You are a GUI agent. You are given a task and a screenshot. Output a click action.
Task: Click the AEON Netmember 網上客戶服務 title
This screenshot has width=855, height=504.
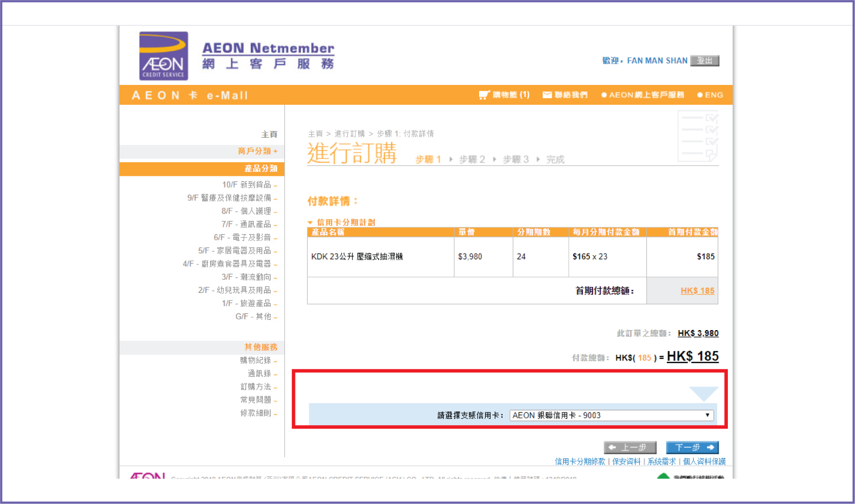click(268, 55)
